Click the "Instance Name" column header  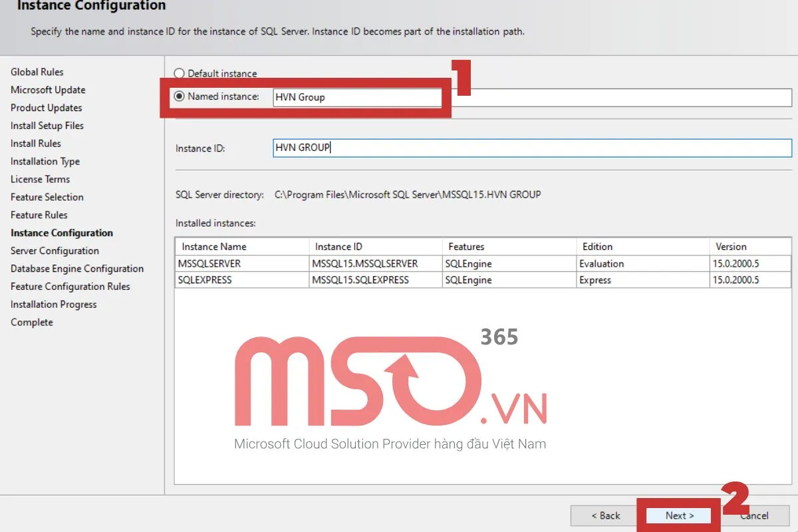click(x=213, y=246)
